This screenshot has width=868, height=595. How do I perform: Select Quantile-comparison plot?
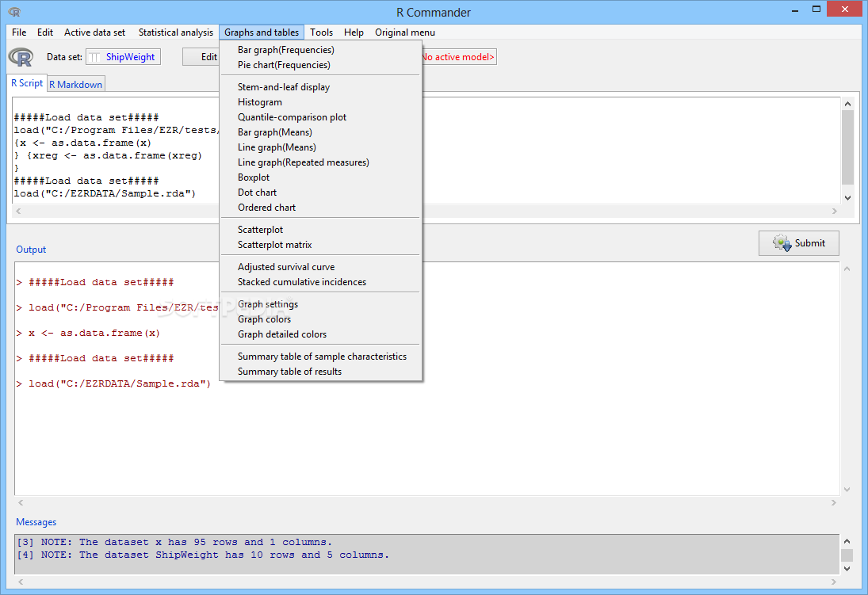coord(321,116)
